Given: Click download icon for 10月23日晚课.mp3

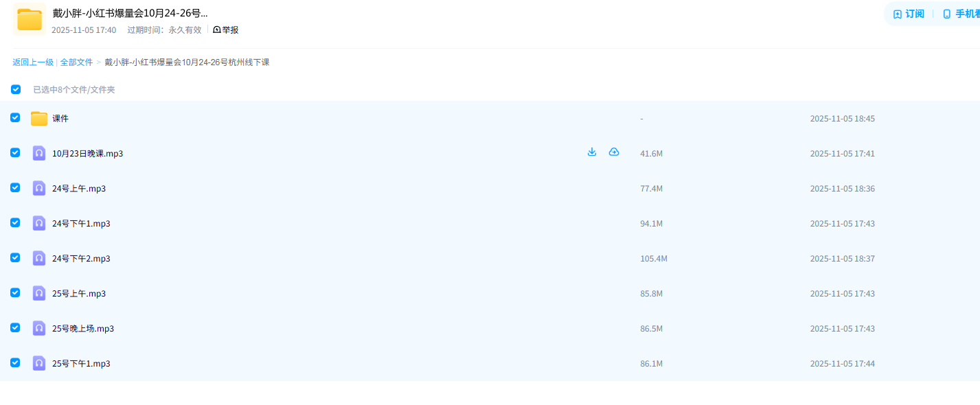Looking at the screenshot, I should click(592, 152).
